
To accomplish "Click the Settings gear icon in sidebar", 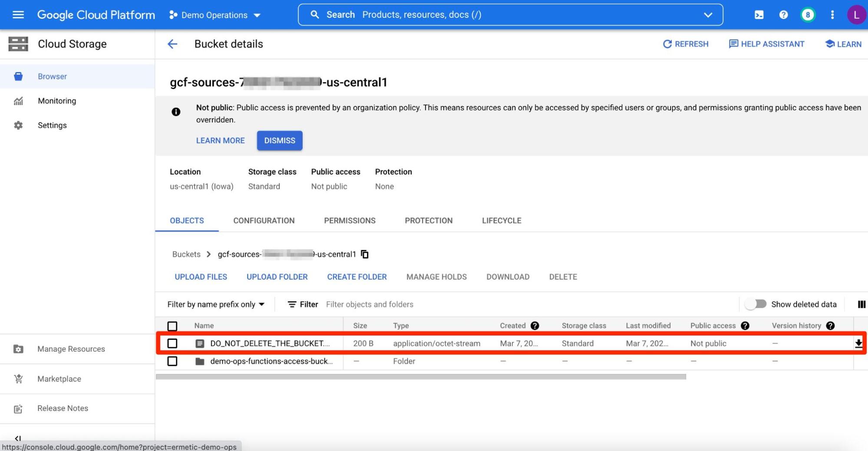I will point(18,125).
